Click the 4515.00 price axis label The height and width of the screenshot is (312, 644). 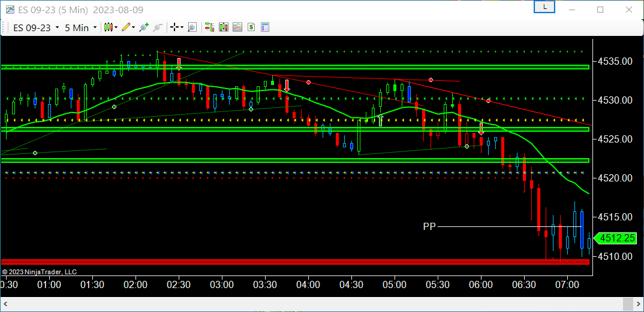(615, 217)
